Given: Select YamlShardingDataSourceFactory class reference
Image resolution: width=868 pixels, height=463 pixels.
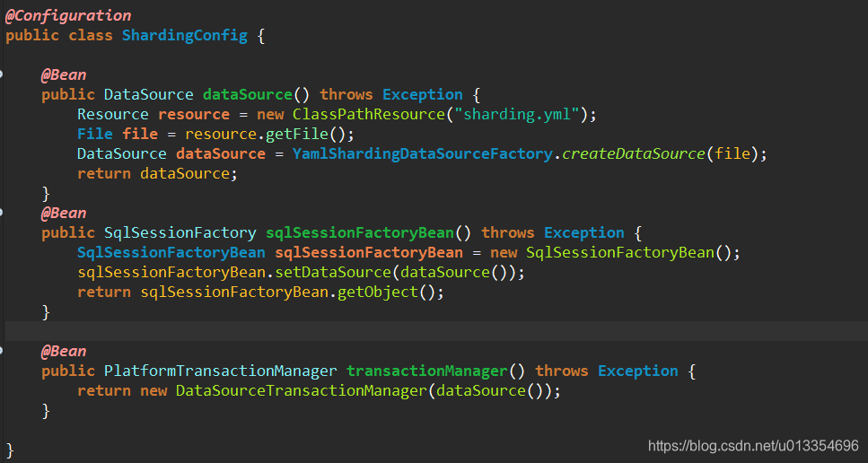Looking at the screenshot, I should pos(423,153).
